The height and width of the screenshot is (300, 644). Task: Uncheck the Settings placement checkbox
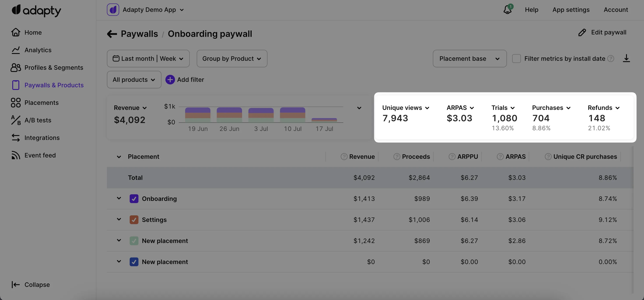click(134, 220)
